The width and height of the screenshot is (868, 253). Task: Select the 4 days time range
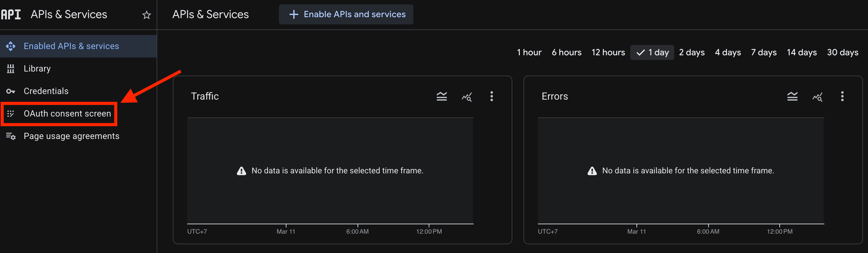point(728,52)
